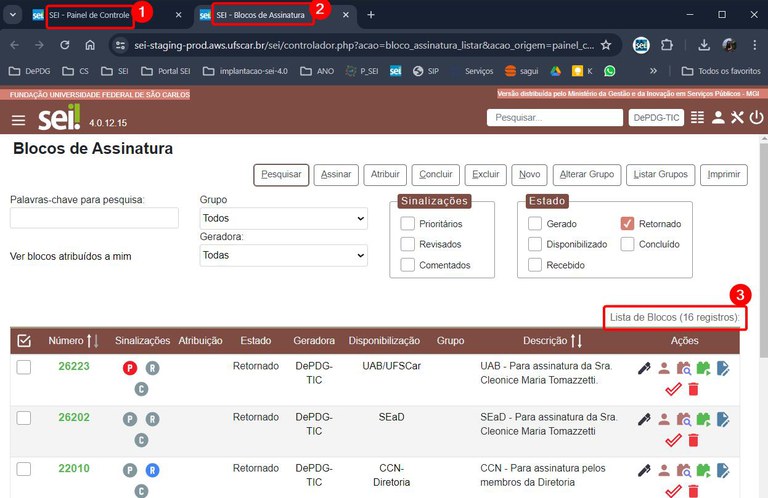The width and height of the screenshot is (768, 498).
Task: Enable the Prioritários checkbox
Action: tap(408, 224)
